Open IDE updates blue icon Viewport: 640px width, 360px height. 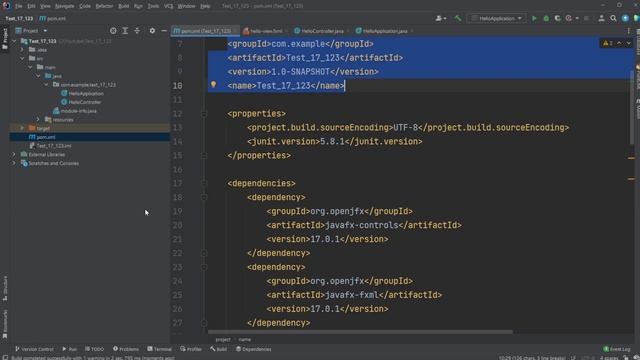pyautogui.click(x=625, y=18)
